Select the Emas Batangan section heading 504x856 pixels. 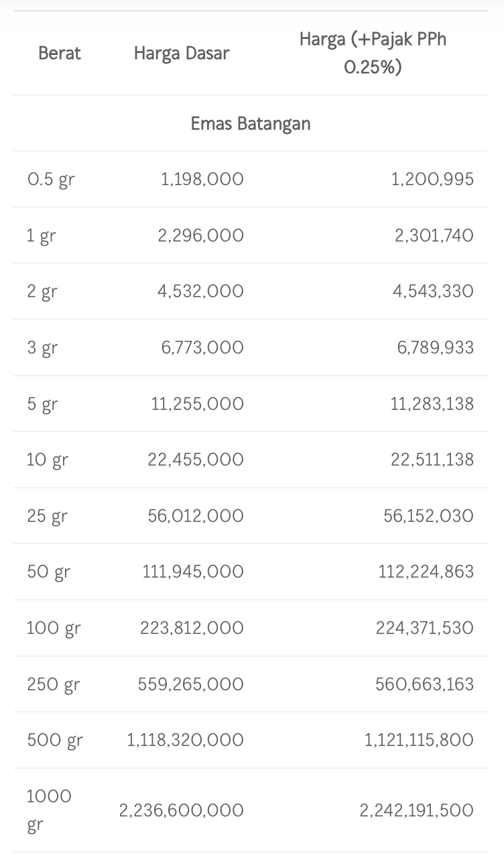[251, 123]
